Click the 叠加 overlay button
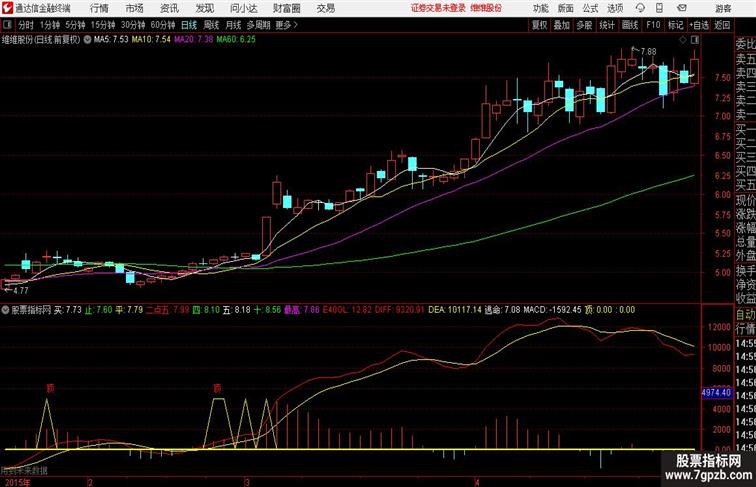The image size is (756, 487). pos(562,25)
